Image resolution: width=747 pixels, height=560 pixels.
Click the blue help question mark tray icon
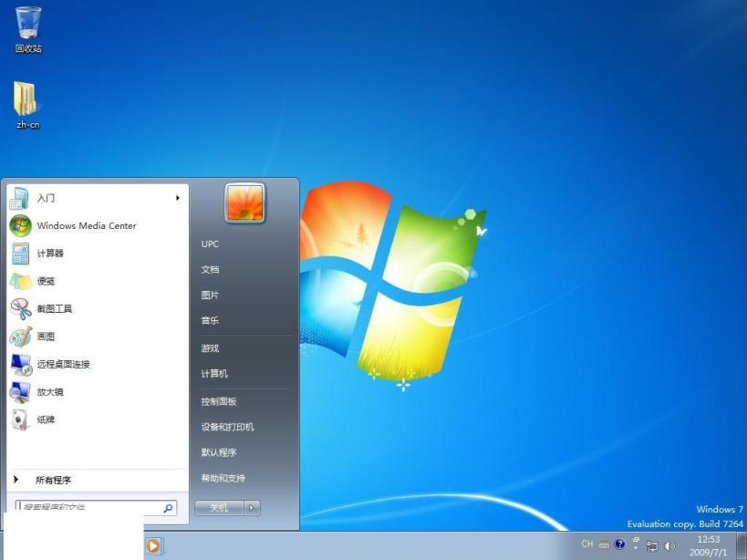[619, 544]
